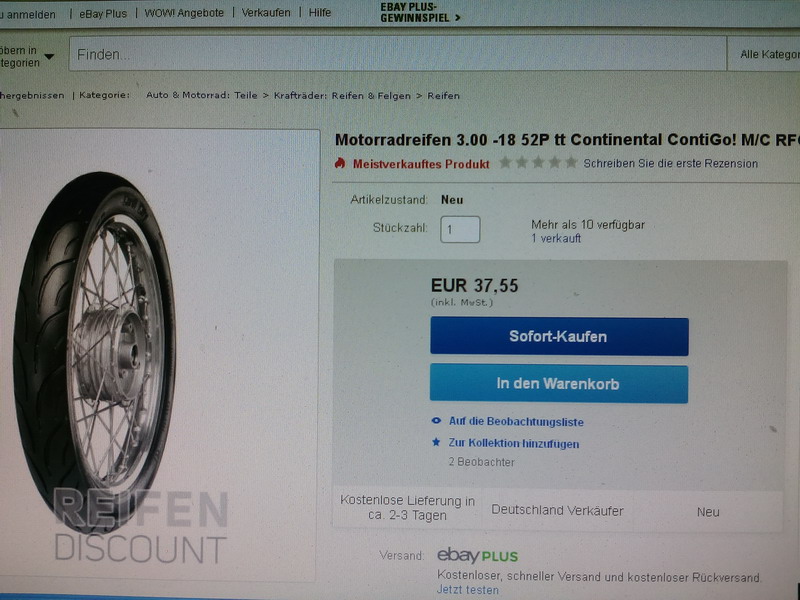
Task: Click the Reifen Discount watermark logo
Action: [140, 527]
